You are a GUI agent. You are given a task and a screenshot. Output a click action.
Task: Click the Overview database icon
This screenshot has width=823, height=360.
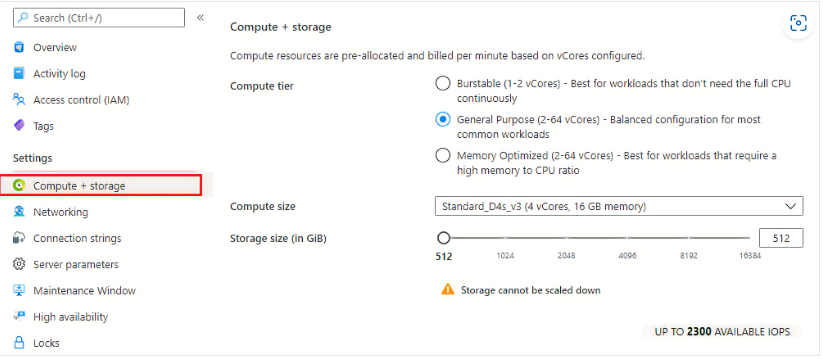[19, 47]
